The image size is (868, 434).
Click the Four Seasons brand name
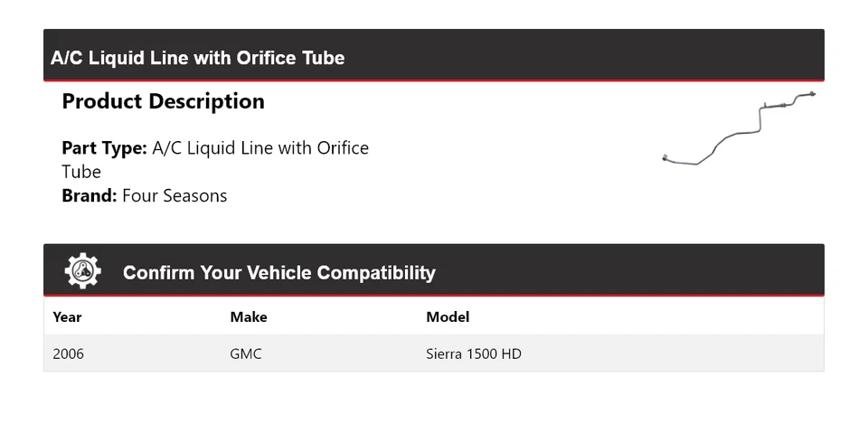[175, 195]
